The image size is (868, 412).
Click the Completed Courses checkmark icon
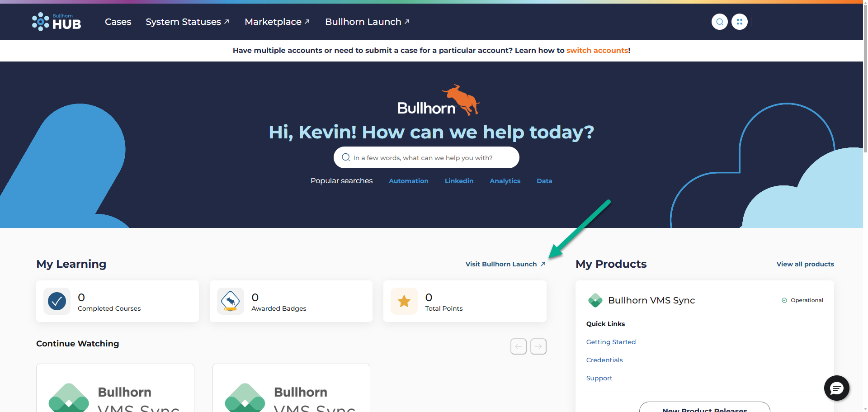click(x=57, y=301)
